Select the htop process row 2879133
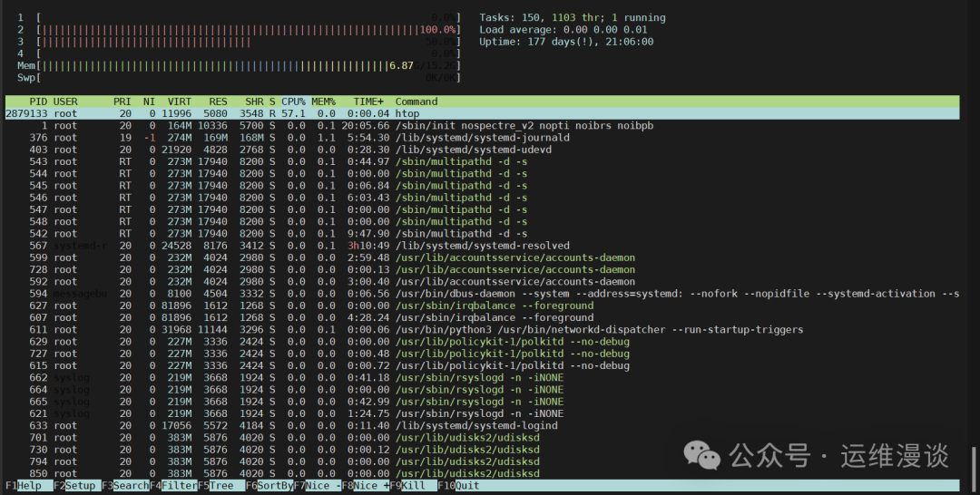This screenshot has height=495, width=980. (x=483, y=113)
